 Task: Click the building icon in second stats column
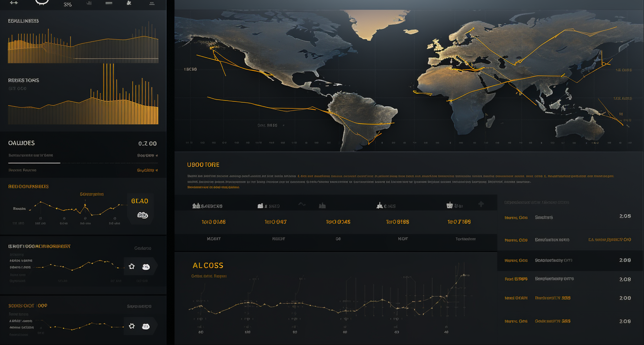click(260, 206)
